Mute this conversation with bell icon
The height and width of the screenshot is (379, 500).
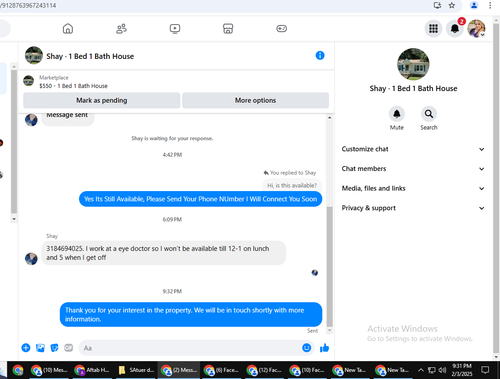(397, 114)
